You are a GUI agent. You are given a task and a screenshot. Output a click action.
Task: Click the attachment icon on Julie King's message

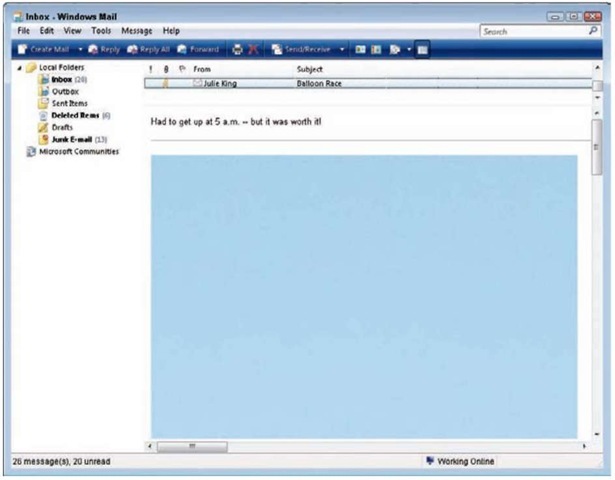[166, 84]
